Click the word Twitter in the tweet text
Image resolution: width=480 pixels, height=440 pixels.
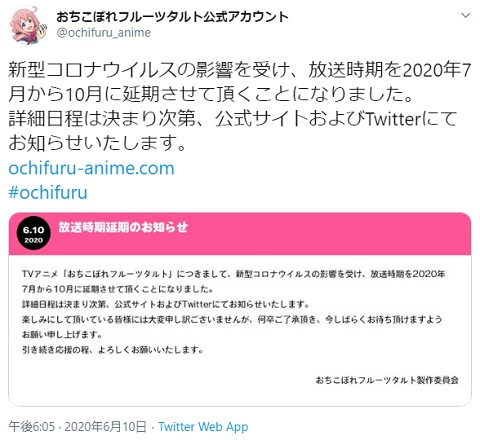pos(394,119)
